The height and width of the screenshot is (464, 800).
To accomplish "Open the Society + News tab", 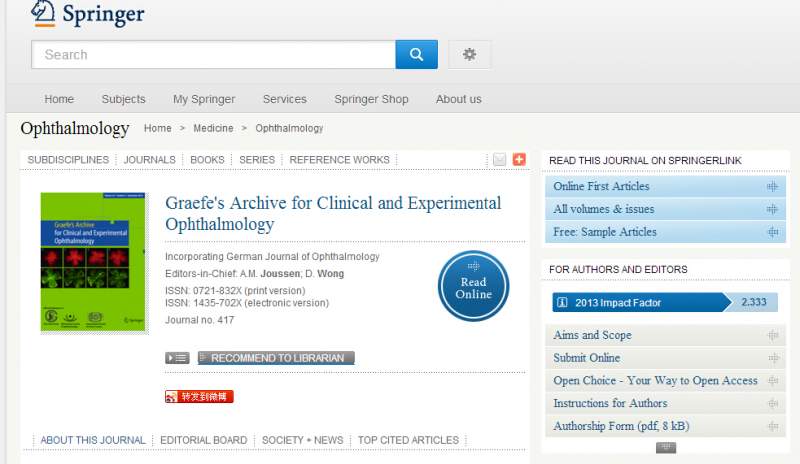I will click(303, 440).
